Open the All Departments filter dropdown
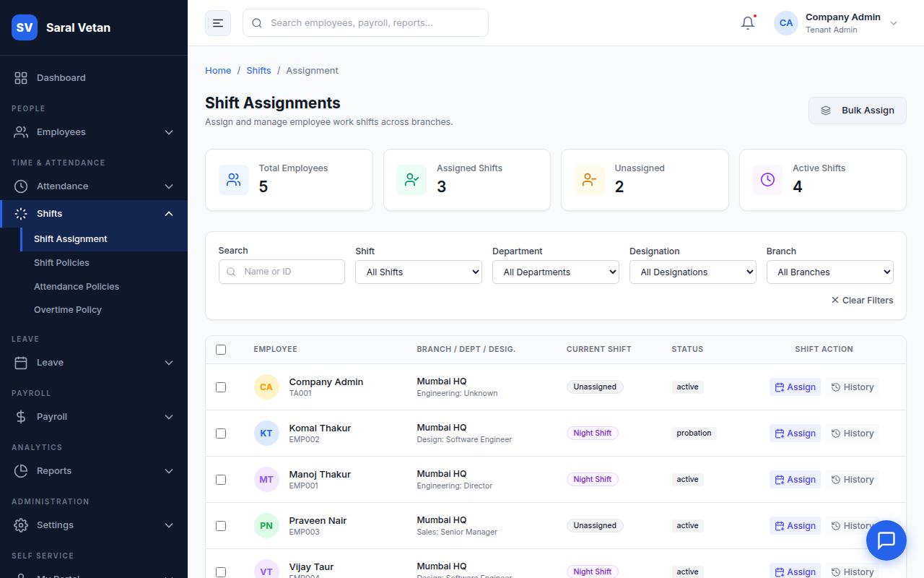Screen dimensions: 924x578 click(x=556, y=272)
